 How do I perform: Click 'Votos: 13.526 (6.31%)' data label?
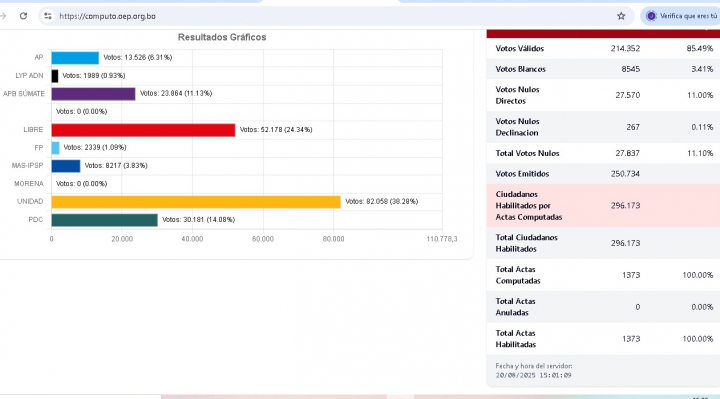(x=138, y=57)
